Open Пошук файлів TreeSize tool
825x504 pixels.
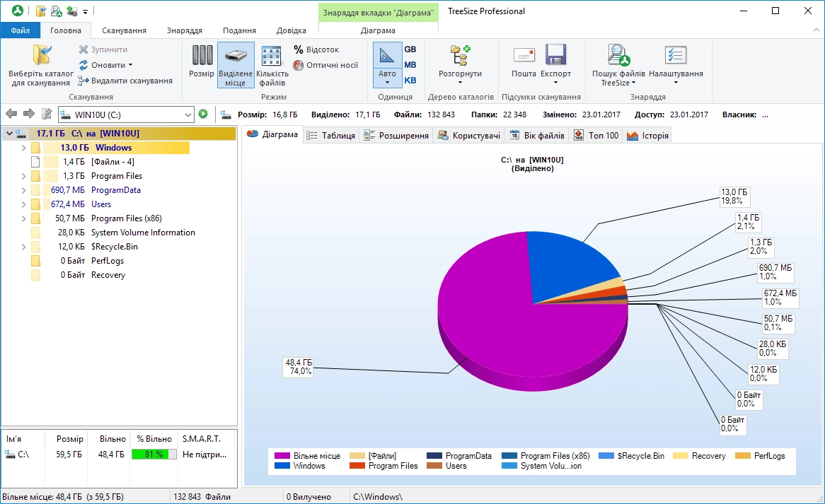coord(618,64)
